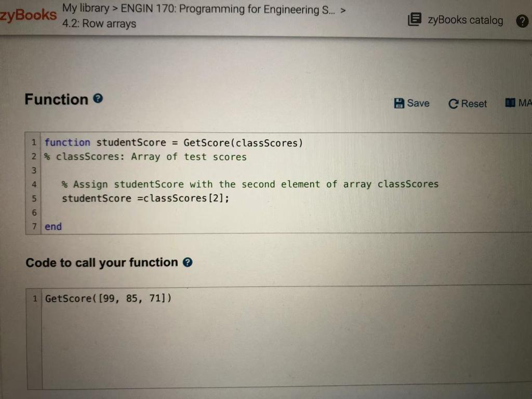Click the zyBooks logo in top left
The image size is (532, 399).
27,16
